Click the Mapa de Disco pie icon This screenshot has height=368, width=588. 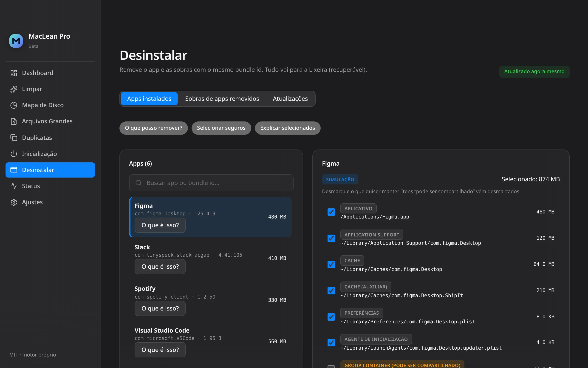pos(14,105)
